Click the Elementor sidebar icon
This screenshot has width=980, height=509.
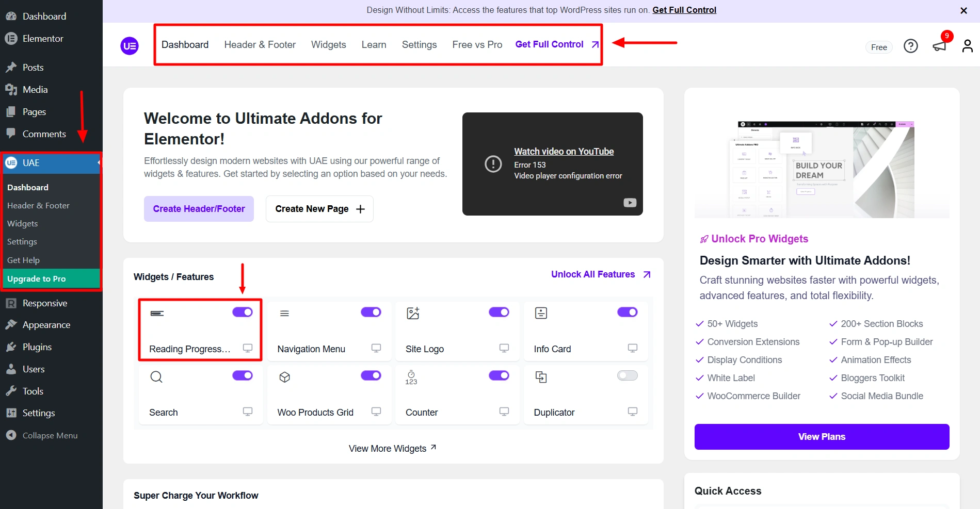(x=11, y=39)
